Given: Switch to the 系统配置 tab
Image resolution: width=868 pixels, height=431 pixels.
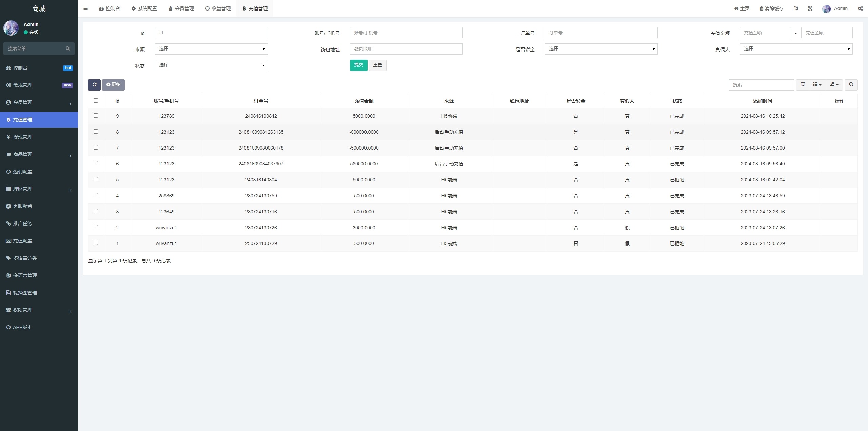Looking at the screenshot, I should pyautogui.click(x=144, y=8).
